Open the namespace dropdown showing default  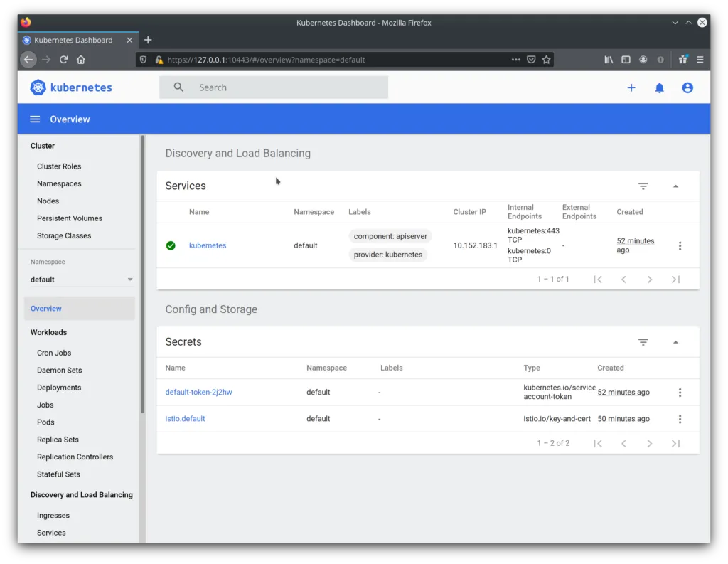[x=81, y=280]
